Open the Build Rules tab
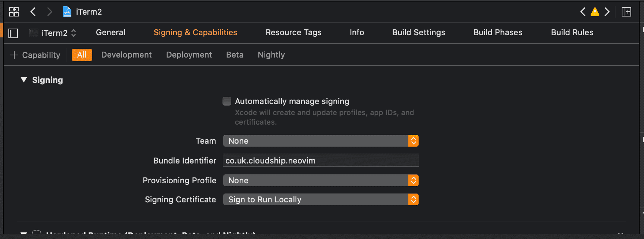Screen dimensions: 644x239 [572, 33]
